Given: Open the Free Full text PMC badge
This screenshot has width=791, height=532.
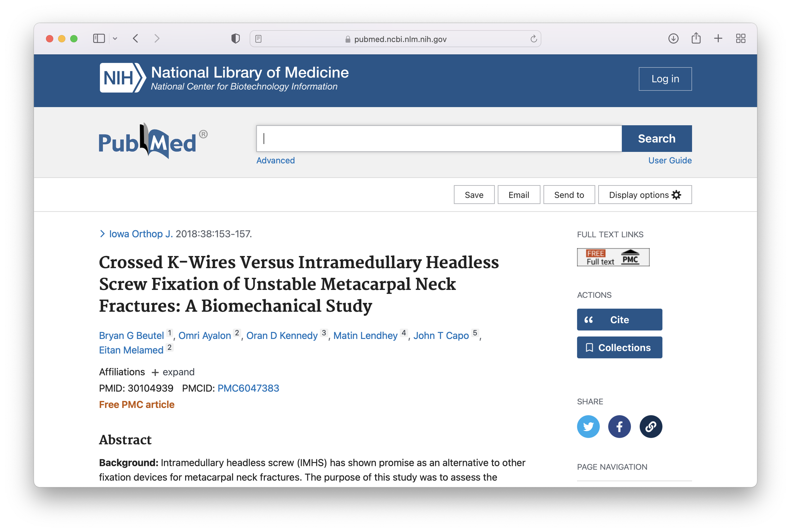Looking at the screenshot, I should click(613, 257).
